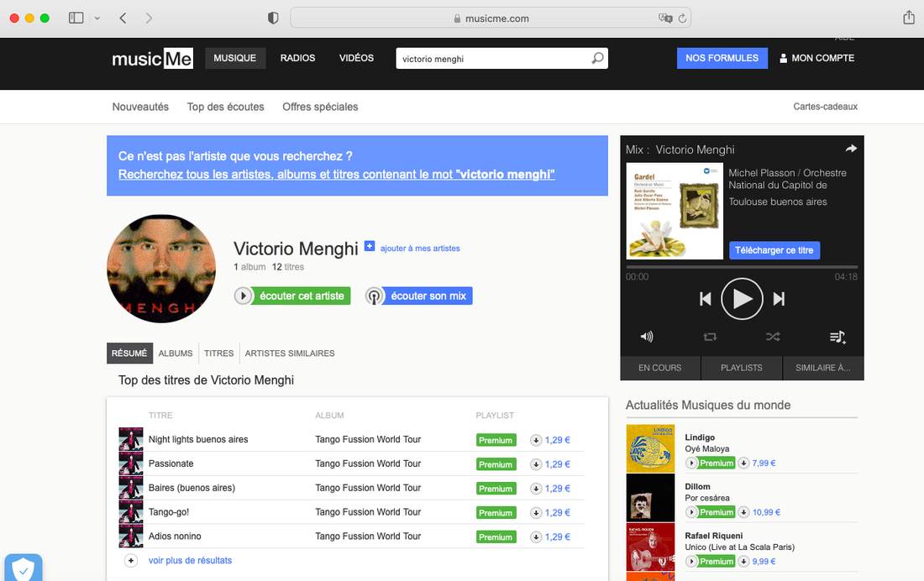
Task: Skip to next track in player
Action: pyautogui.click(x=779, y=299)
